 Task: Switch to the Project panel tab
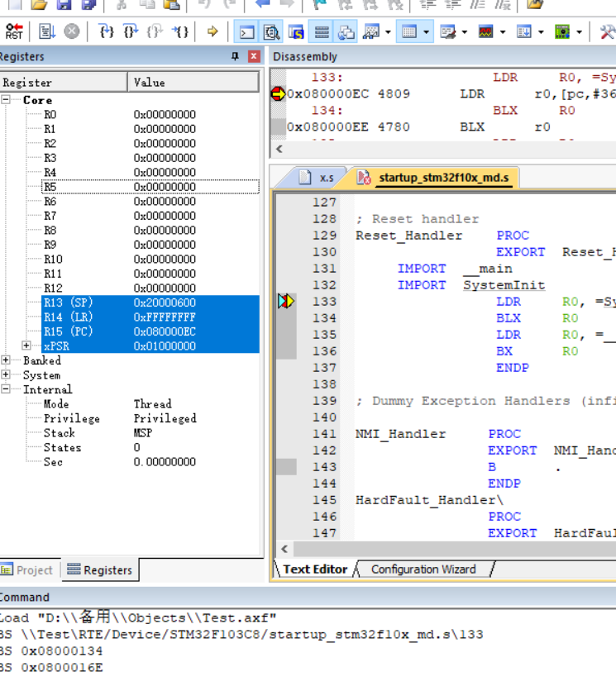(x=27, y=569)
